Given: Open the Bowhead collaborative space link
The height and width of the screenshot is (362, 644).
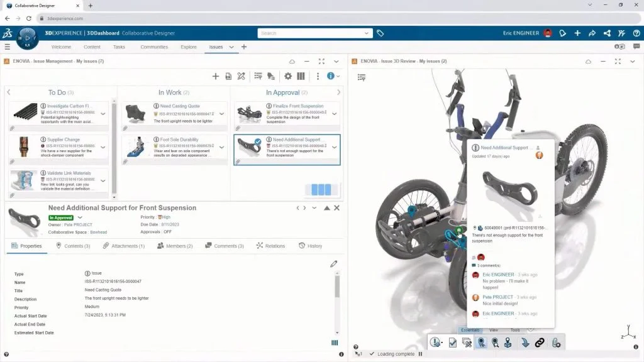Looking at the screenshot, I should [x=99, y=233].
